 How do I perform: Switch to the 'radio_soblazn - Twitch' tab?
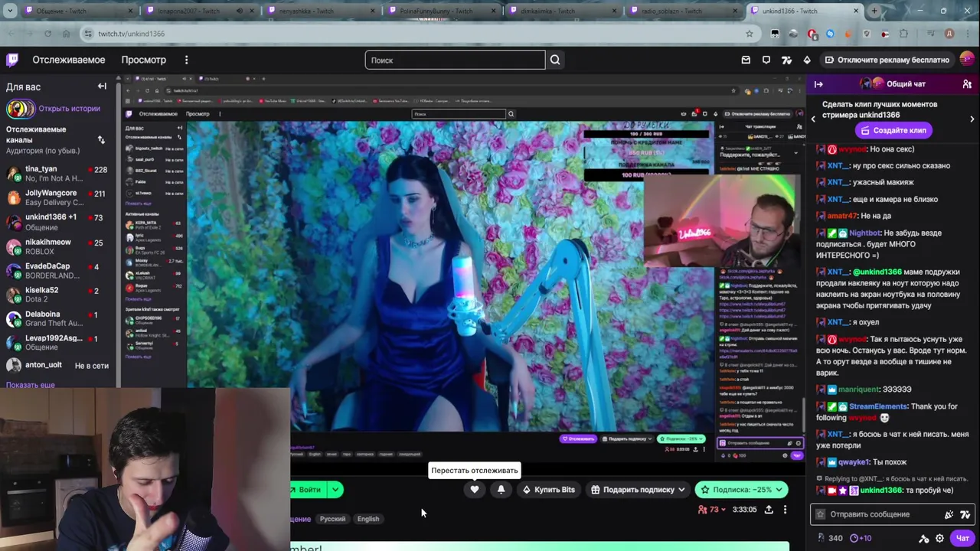coord(681,11)
